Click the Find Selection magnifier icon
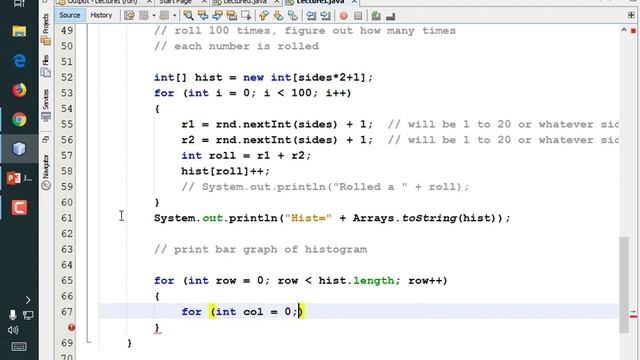This screenshot has height=360, width=640. coord(188,16)
